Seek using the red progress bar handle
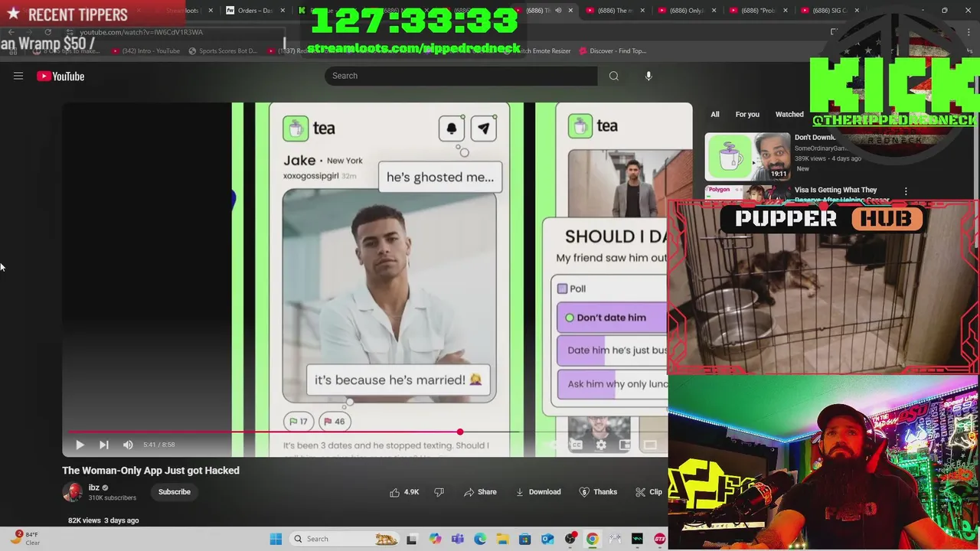980x551 pixels. pyautogui.click(x=460, y=432)
